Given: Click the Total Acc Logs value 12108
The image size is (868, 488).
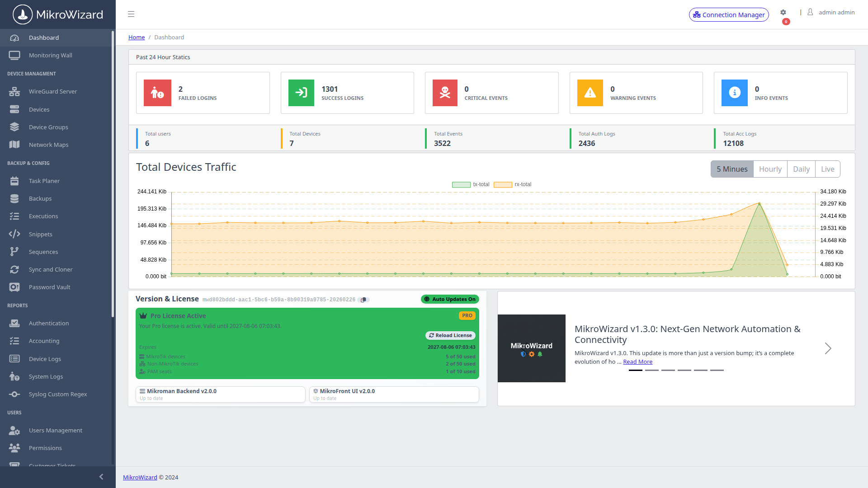Looking at the screenshot, I should [x=733, y=143].
